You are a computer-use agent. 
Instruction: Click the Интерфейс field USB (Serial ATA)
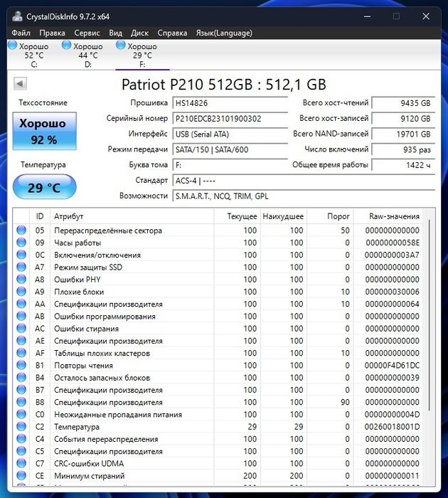point(230,134)
